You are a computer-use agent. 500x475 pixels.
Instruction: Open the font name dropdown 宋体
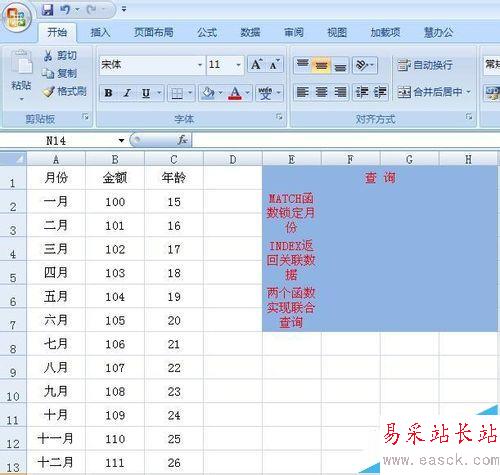click(200, 65)
